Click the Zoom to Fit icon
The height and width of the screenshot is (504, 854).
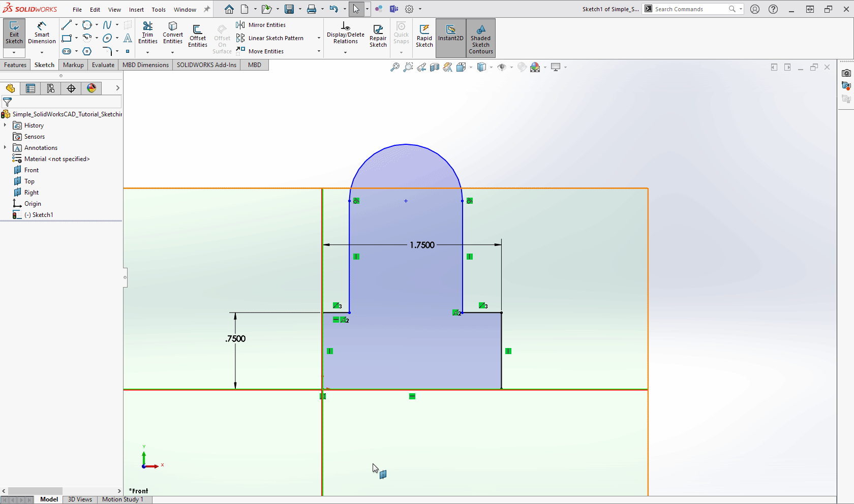coord(394,67)
